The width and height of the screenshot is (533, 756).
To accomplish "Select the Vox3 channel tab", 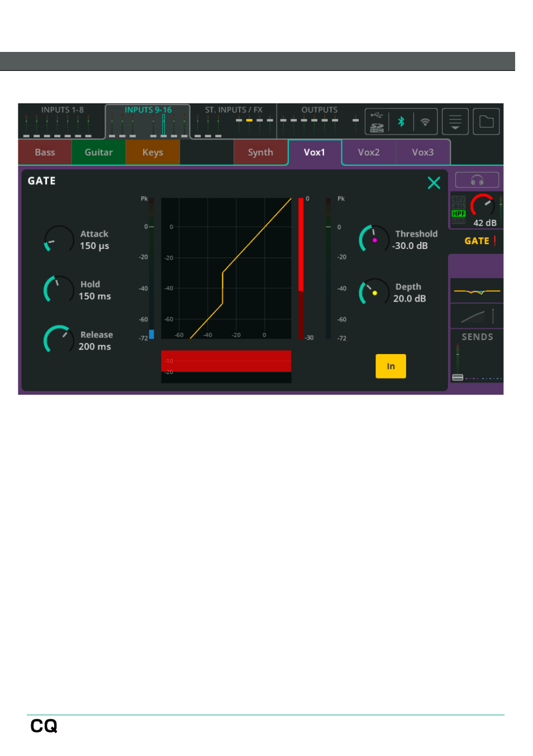I will (x=423, y=152).
